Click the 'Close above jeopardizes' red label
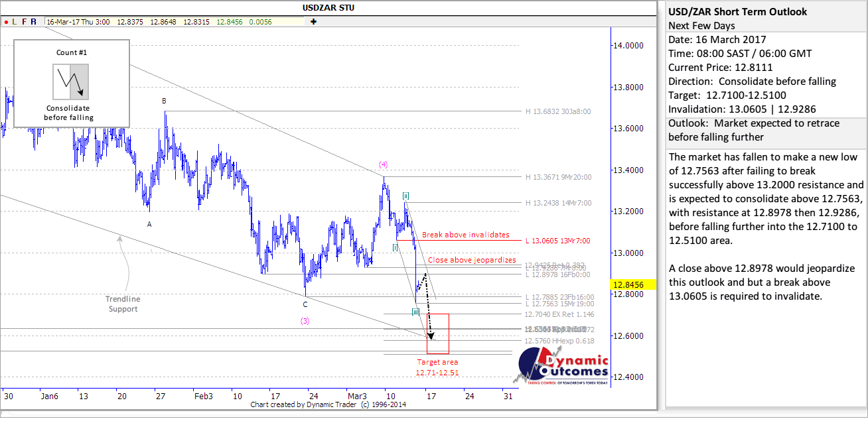 pyautogui.click(x=471, y=260)
